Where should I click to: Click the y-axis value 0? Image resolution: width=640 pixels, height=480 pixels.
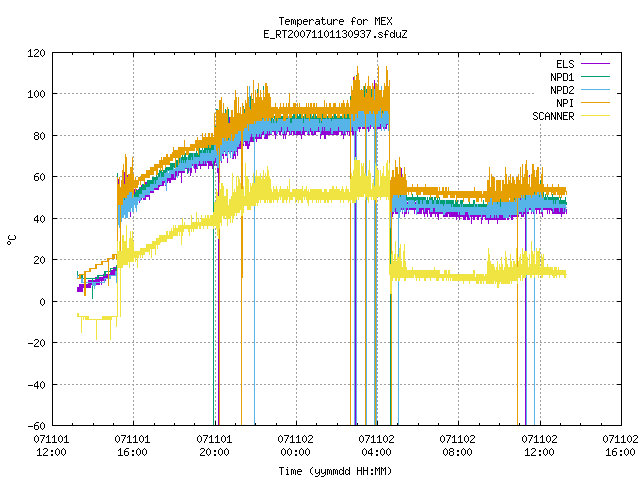42,302
